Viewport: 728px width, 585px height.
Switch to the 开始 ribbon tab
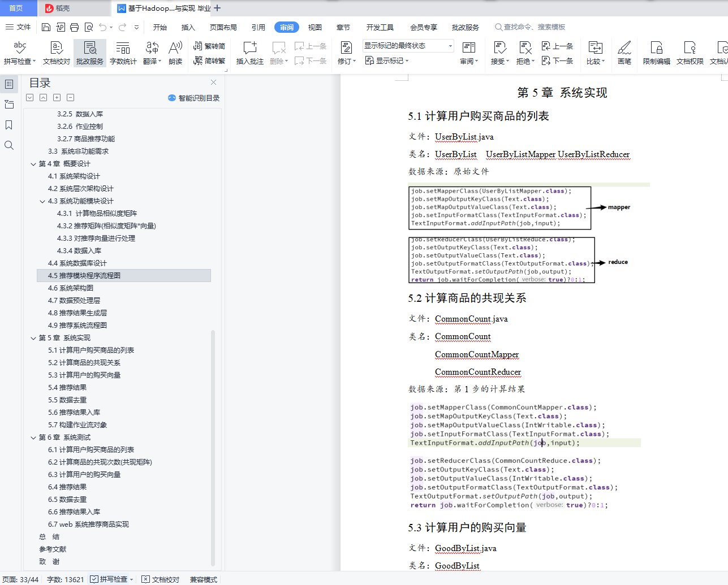160,27
